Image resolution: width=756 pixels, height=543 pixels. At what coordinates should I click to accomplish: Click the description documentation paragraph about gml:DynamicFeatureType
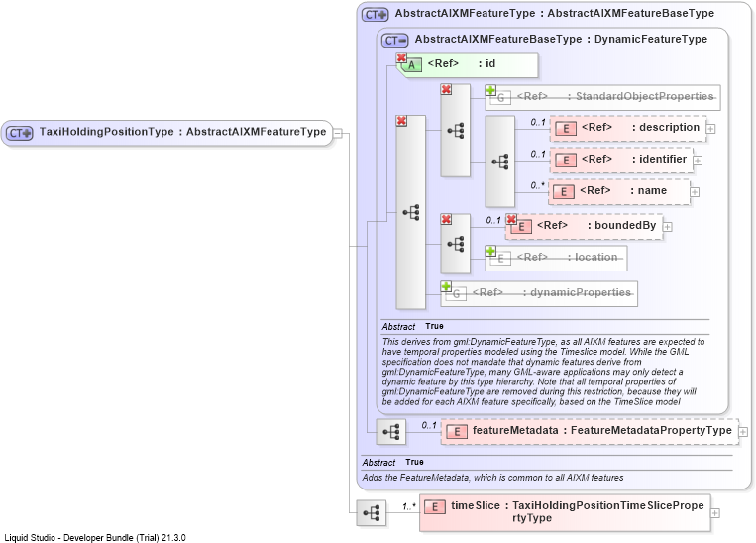coord(543,372)
